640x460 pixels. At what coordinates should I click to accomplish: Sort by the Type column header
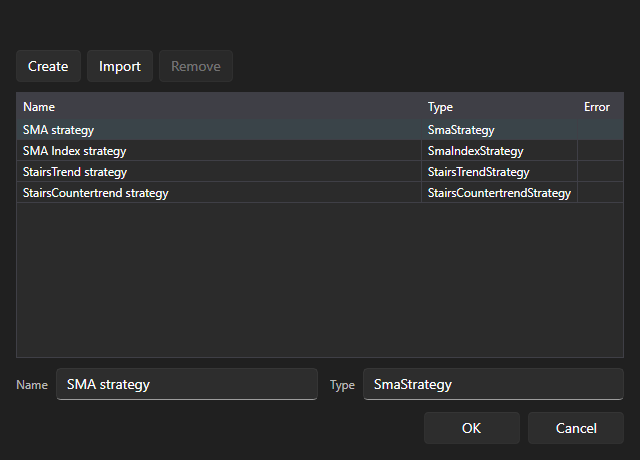(499, 107)
